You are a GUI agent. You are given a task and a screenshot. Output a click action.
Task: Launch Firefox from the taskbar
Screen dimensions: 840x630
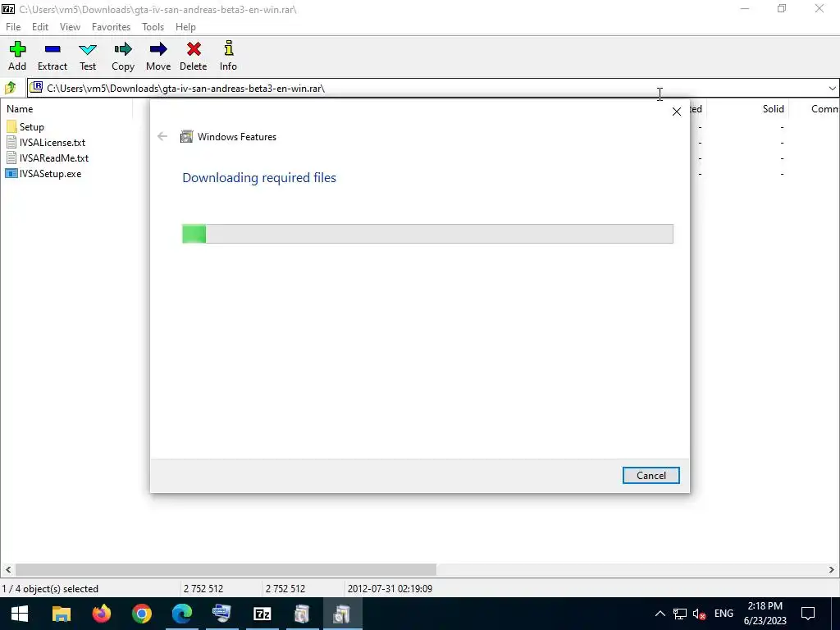pyautogui.click(x=101, y=614)
